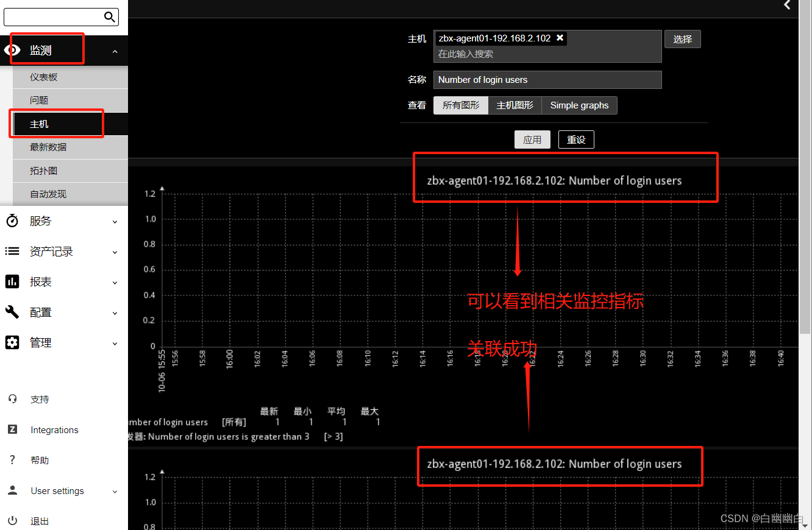Select Simple graphs view option
This screenshot has width=812, height=530.
(x=579, y=105)
